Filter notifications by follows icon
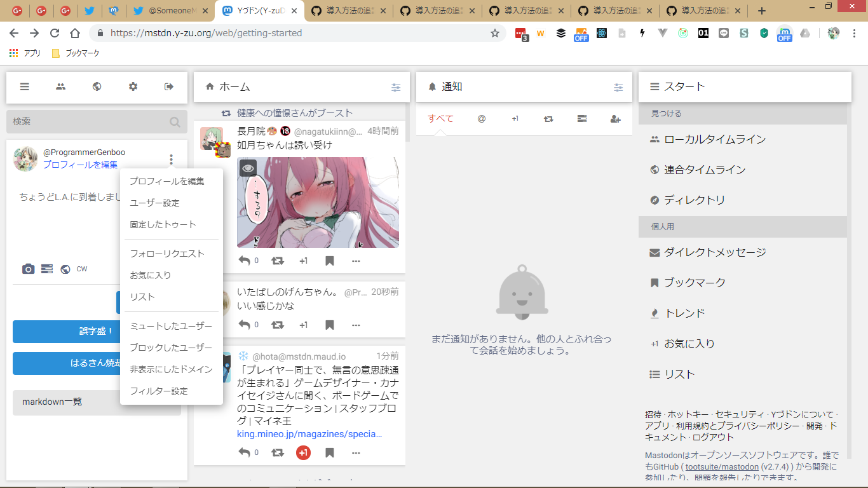Viewport: 868px width, 488px height. 615,119
